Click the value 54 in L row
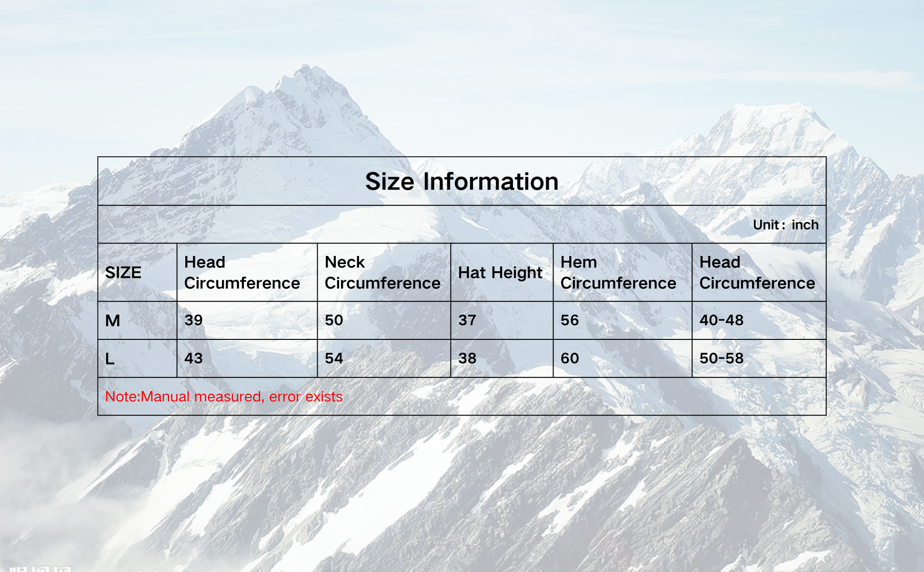 (334, 358)
